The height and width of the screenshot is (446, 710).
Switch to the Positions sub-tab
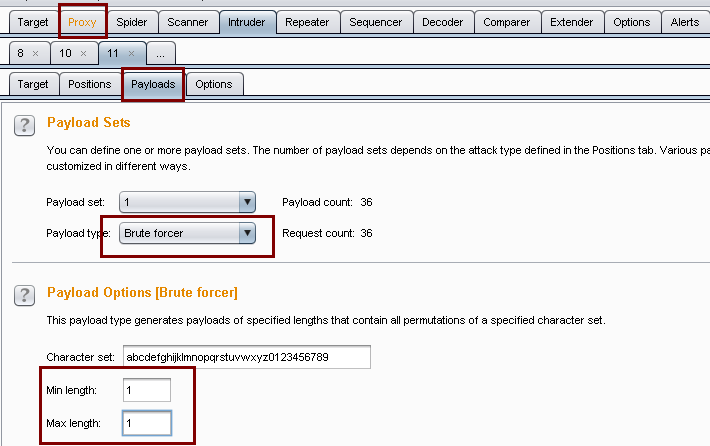90,84
